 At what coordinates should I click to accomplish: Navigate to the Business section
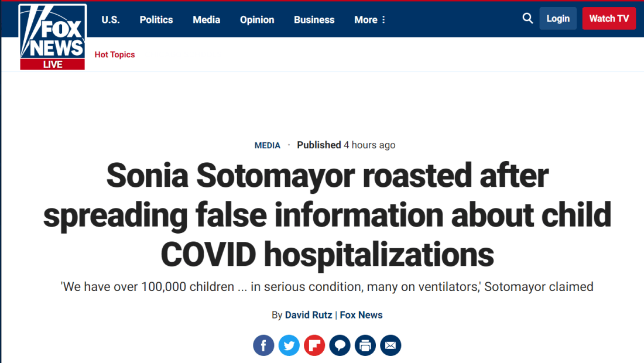pos(314,20)
